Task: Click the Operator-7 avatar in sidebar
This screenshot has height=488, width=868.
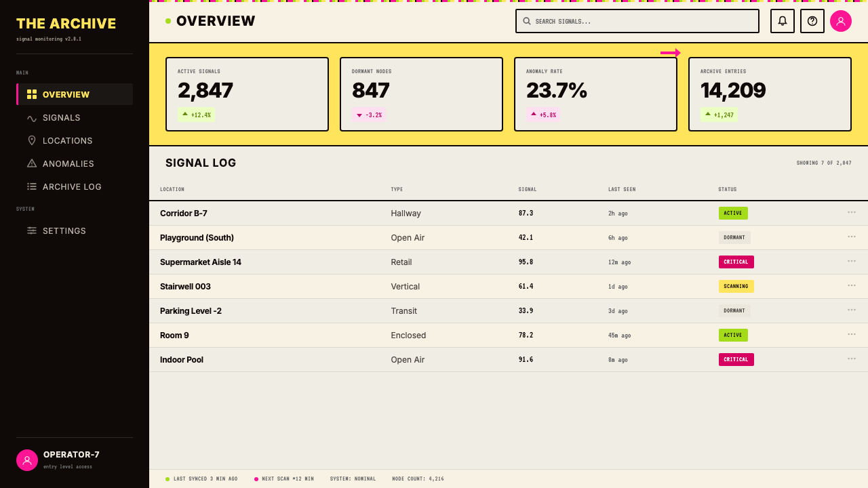Action: coord(27,460)
